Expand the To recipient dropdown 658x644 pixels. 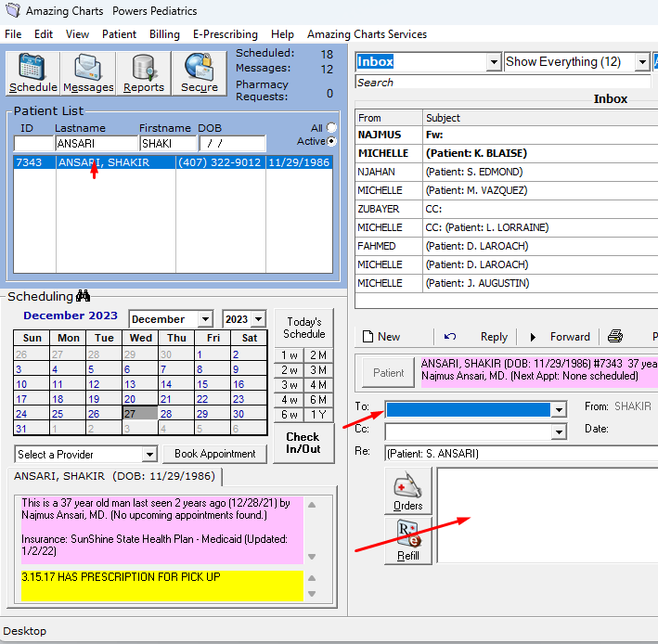click(x=559, y=409)
